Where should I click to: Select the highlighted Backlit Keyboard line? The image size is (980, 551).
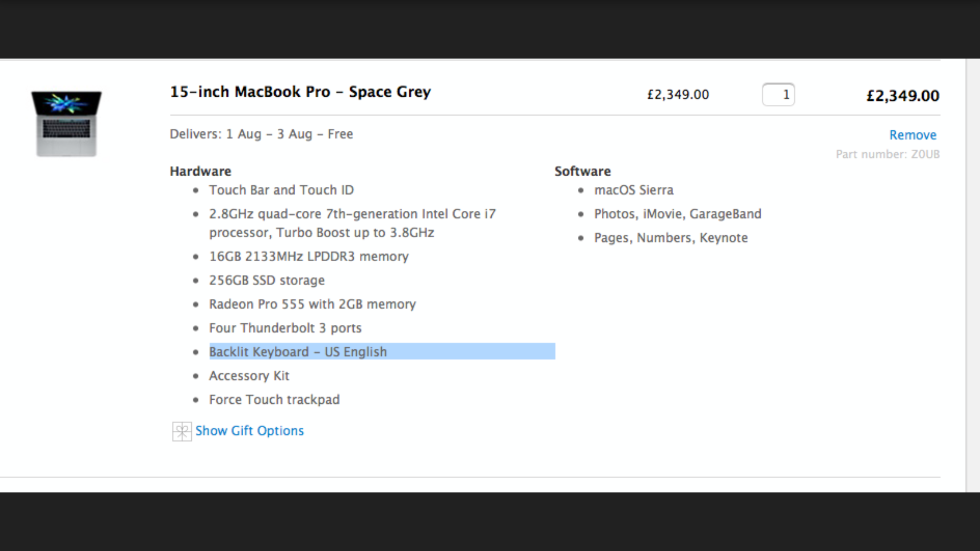coord(382,351)
